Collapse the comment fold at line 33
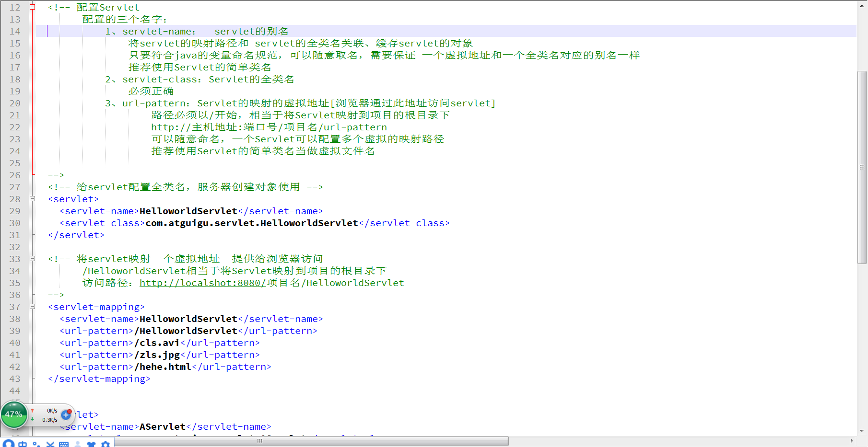This screenshot has height=447, width=868. [33, 259]
